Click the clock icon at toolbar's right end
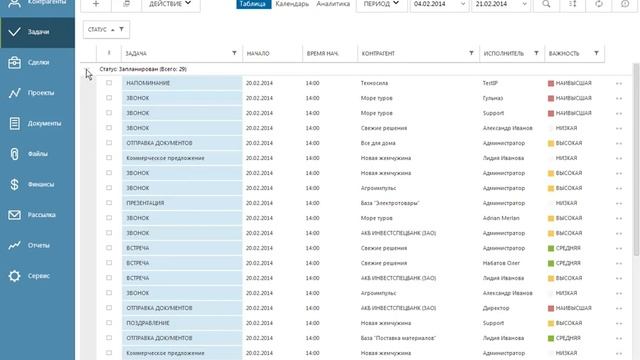 tap(625, 4)
